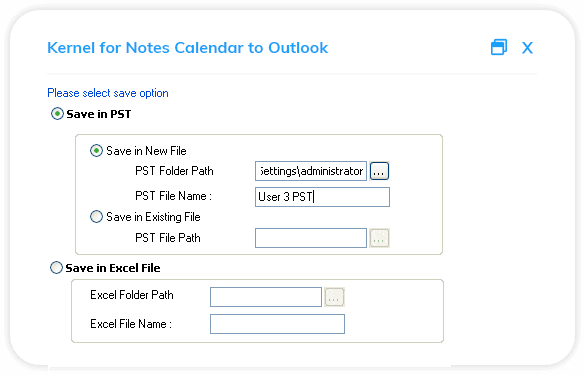Click the Save in PST label text
The image size is (585, 375).
[x=99, y=114]
